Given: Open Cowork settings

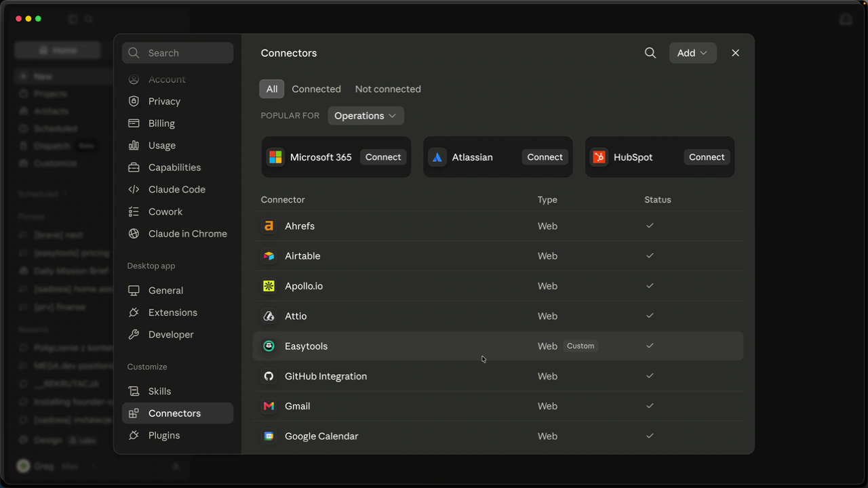Looking at the screenshot, I should pos(178,211).
